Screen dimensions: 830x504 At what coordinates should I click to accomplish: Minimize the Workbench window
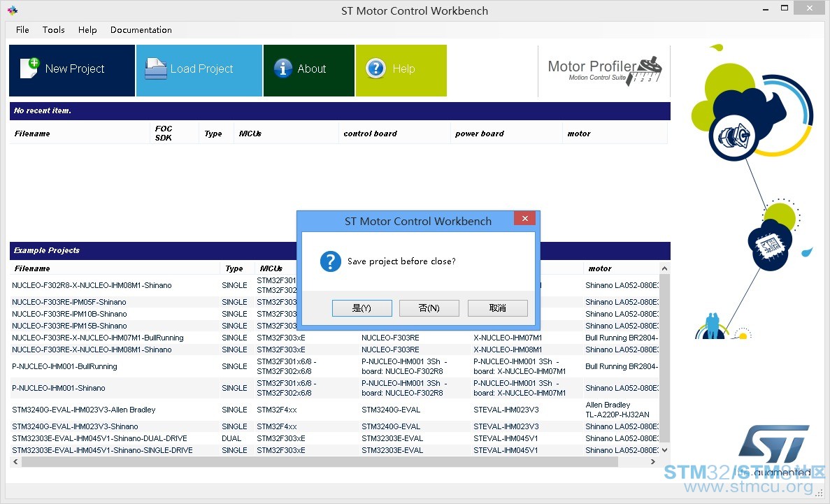(x=766, y=9)
